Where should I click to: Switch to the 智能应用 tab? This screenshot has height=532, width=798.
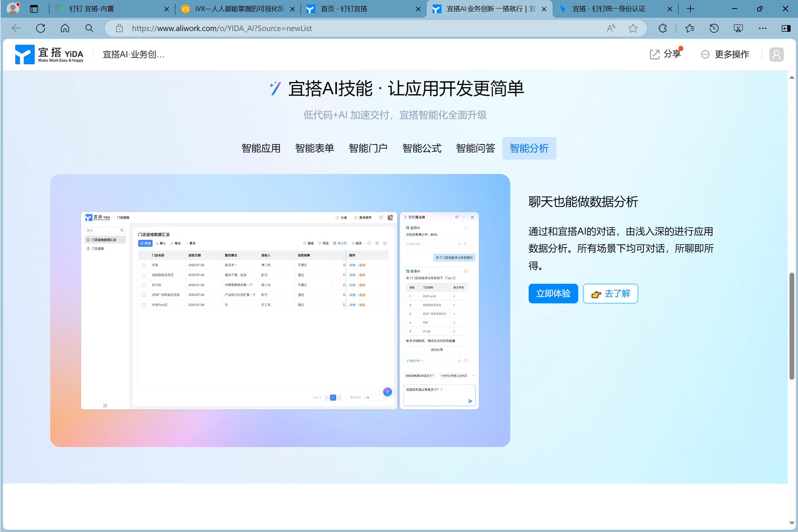[261, 148]
